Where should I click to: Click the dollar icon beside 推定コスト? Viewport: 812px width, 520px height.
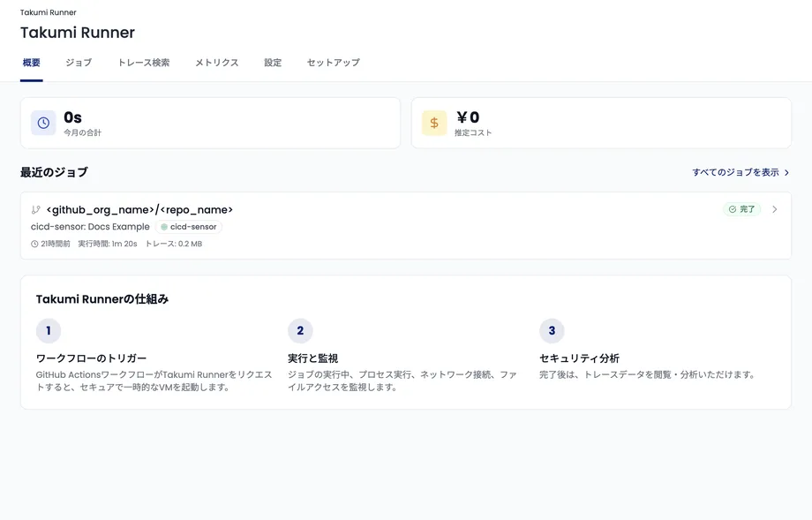click(434, 123)
